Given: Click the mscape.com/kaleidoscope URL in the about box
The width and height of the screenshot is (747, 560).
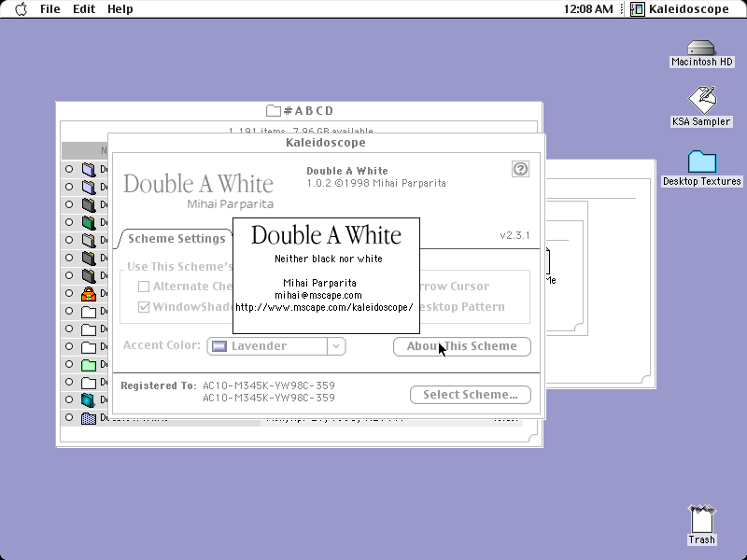Looking at the screenshot, I should [x=324, y=307].
